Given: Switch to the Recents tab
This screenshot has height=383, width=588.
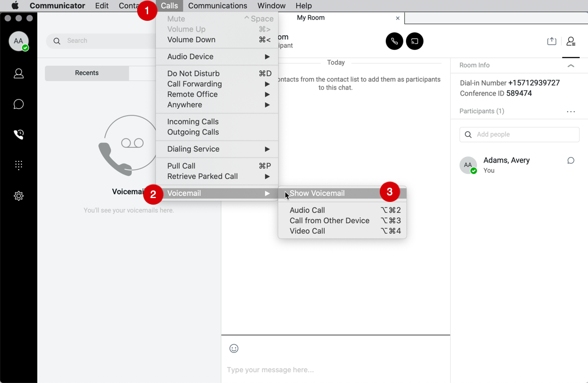Looking at the screenshot, I should [x=87, y=73].
